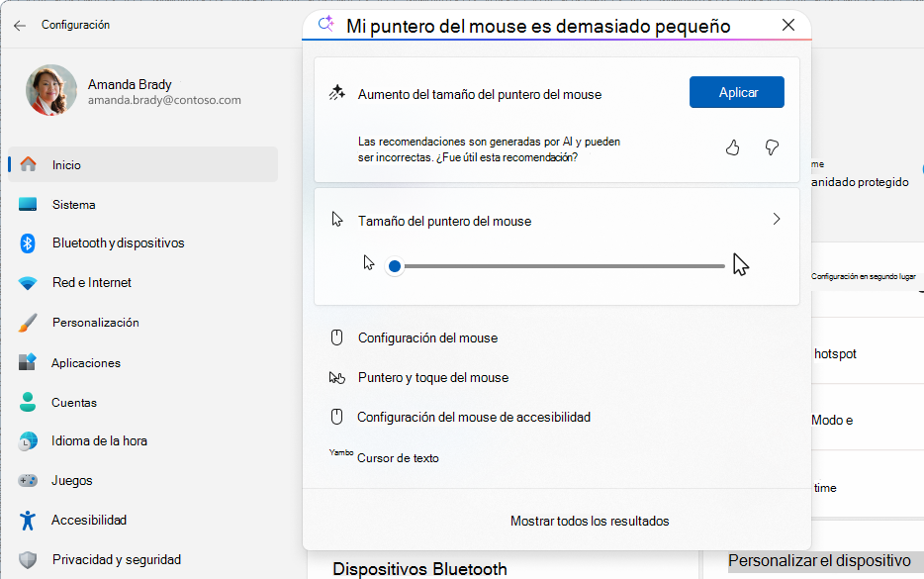Select the Cuentas people icon

29,402
